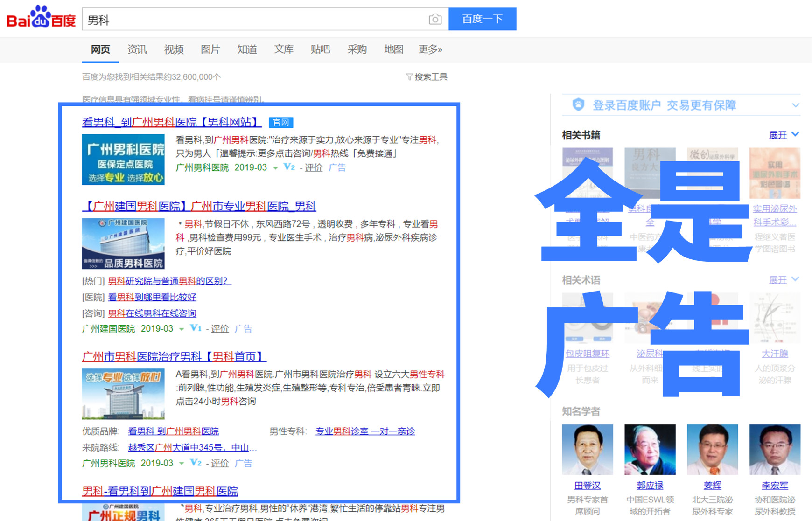The width and height of the screenshot is (812, 521).
Task: Expand the 相关术语 section
Action: (x=784, y=280)
